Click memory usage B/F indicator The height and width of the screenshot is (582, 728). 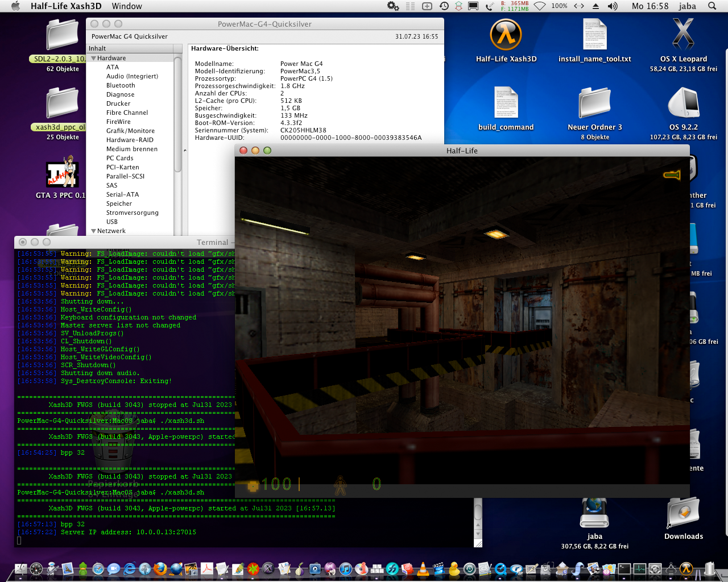pyautogui.click(x=515, y=6)
